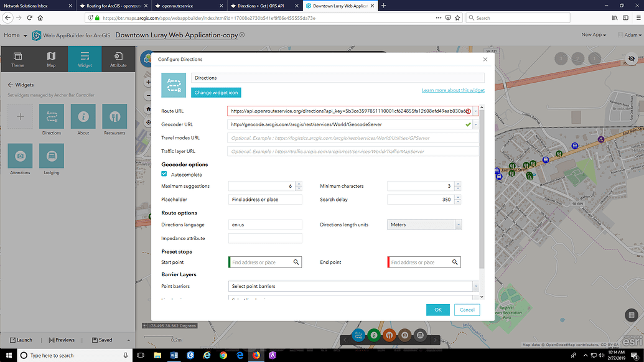
Task: Disable the Autocomplete checkbox
Action: click(x=164, y=175)
